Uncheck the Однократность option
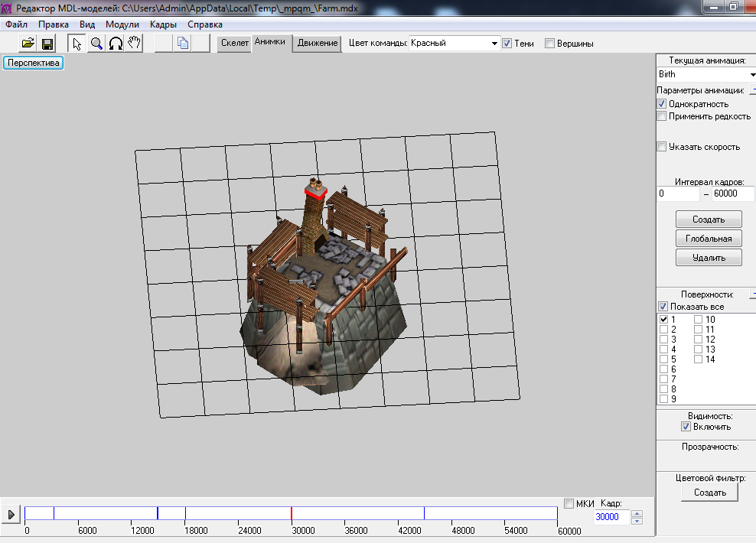 [662, 104]
